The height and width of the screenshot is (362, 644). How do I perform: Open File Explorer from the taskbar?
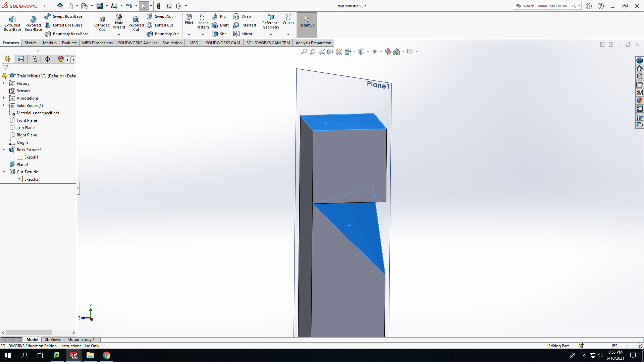click(x=90, y=355)
